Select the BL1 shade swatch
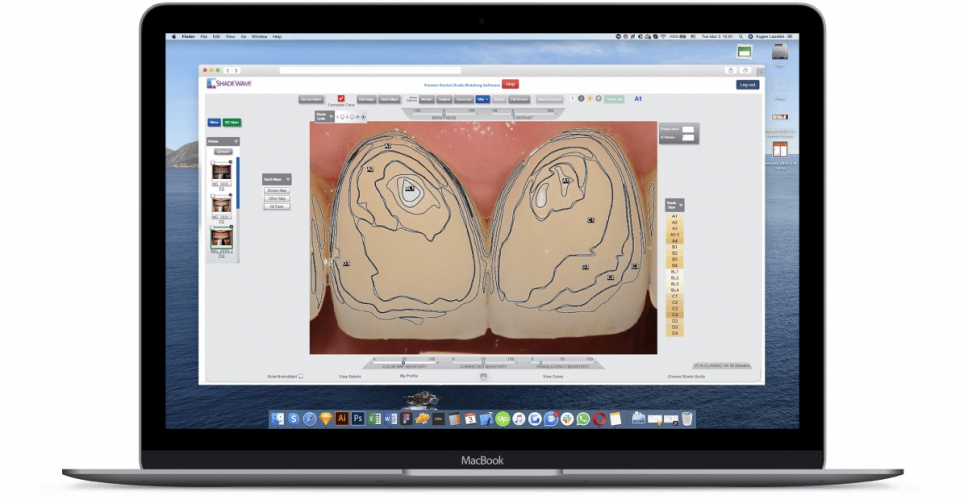 pos(674,272)
